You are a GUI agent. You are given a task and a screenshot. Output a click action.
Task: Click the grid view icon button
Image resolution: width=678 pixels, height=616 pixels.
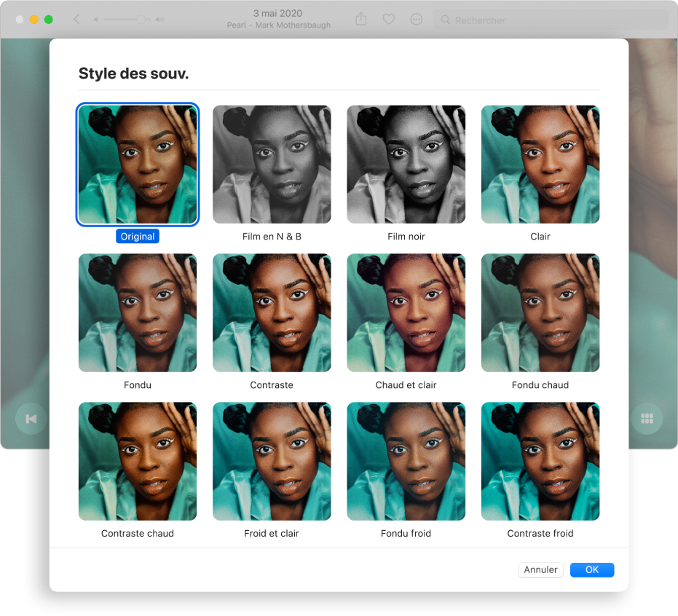pos(646,419)
